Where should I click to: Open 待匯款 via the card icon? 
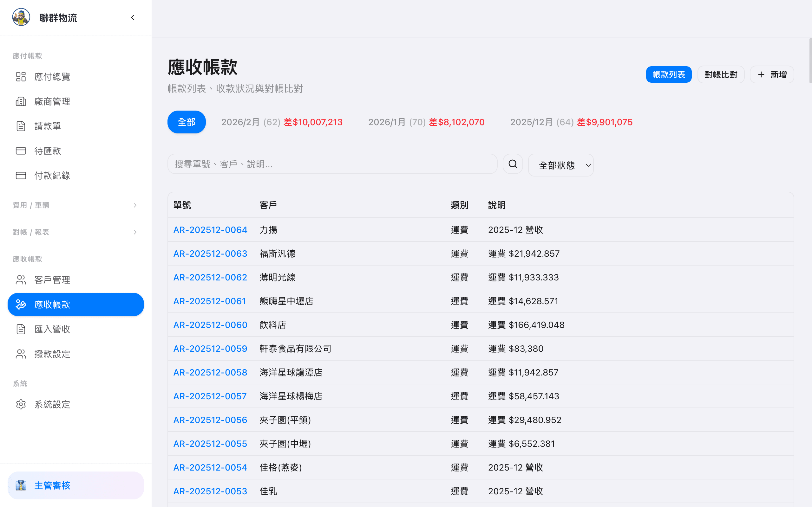pyautogui.click(x=21, y=151)
